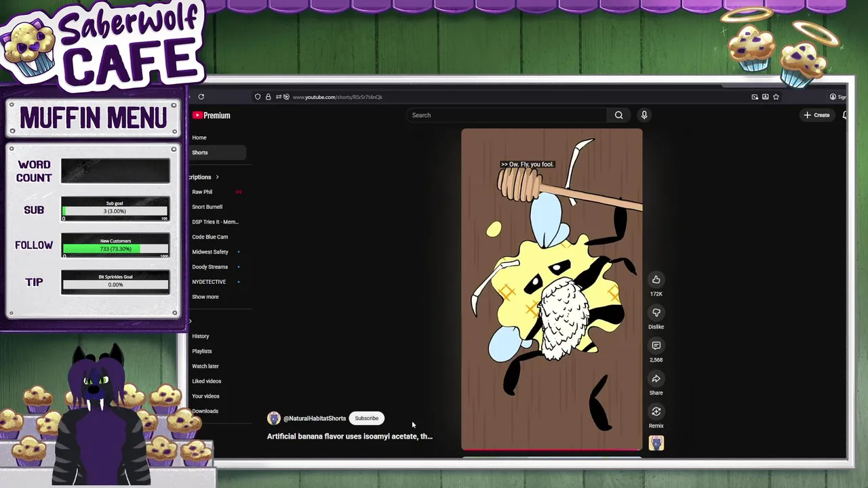Image resolution: width=868 pixels, height=488 pixels.
Task: Expand the list with Show more
Action: pyautogui.click(x=205, y=297)
